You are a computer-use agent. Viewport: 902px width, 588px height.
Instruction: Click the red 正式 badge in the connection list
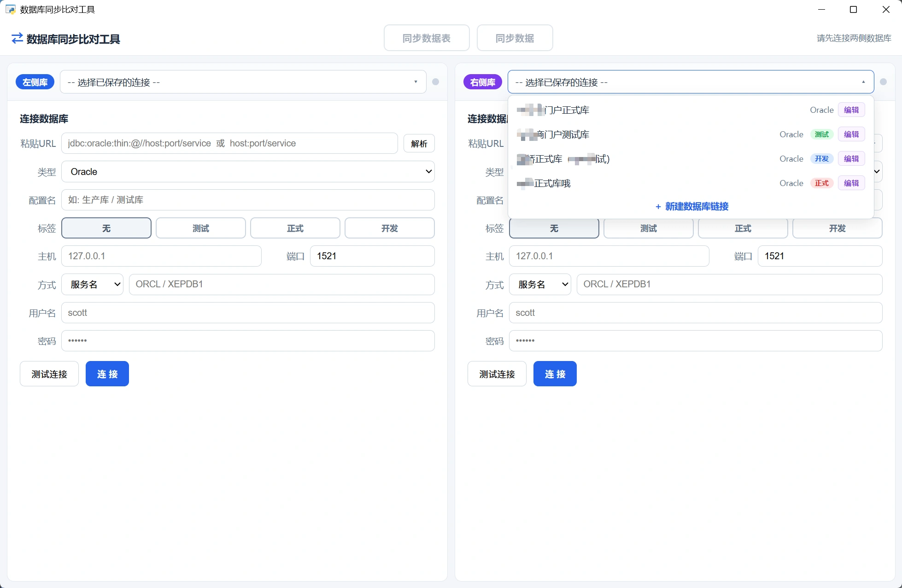tap(822, 183)
